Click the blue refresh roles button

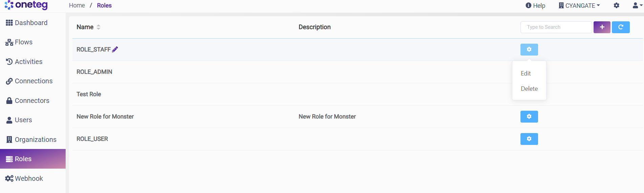621,27
